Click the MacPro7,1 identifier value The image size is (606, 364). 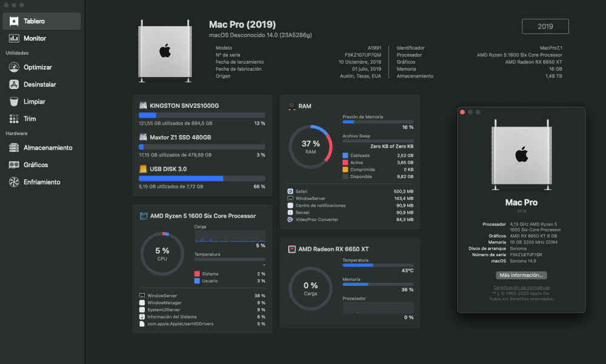(551, 48)
